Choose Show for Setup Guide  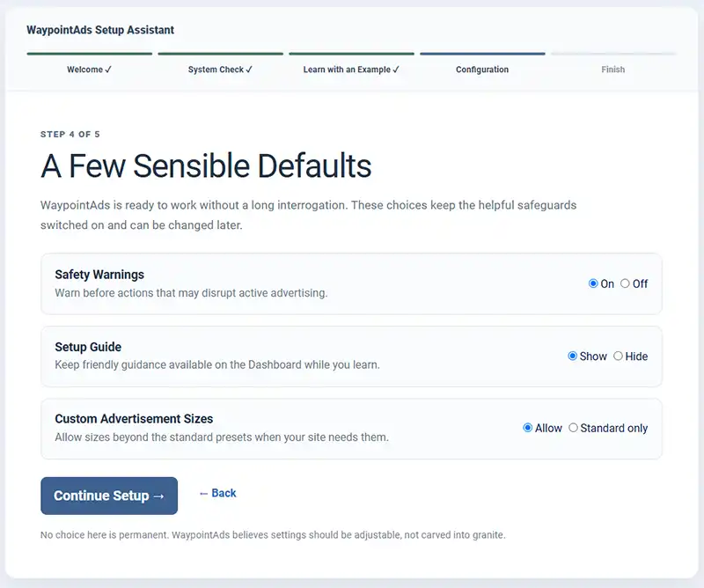click(x=573, y=356)
